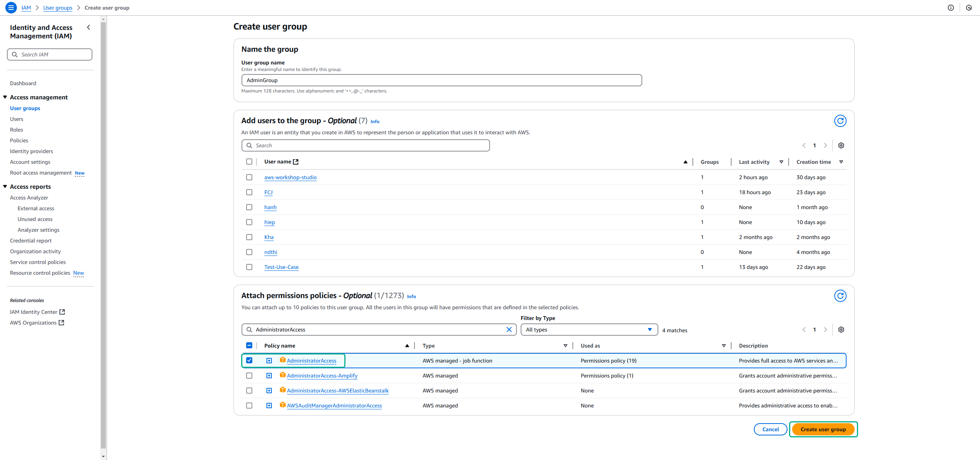Check the FCJ user checkbox

point(249,192)
